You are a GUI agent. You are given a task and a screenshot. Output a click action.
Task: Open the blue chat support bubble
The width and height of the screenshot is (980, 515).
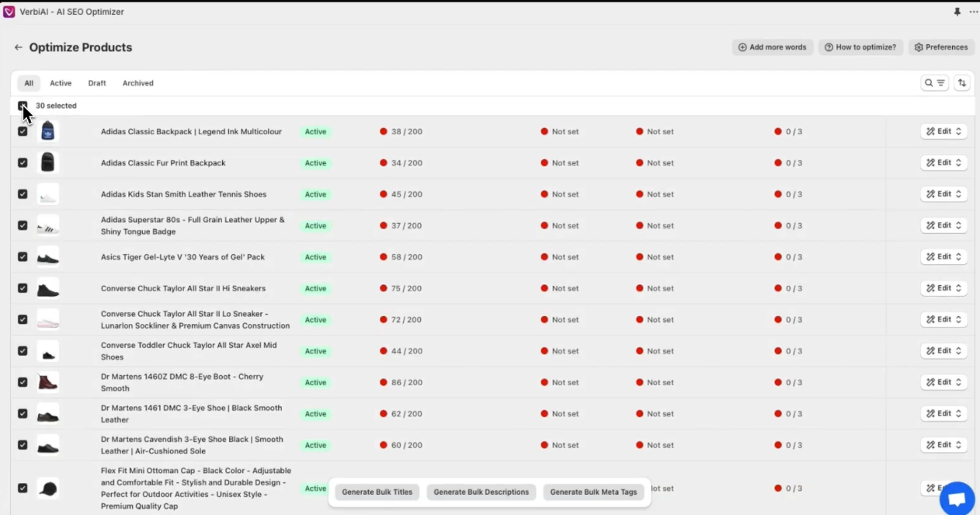(957, 499)
